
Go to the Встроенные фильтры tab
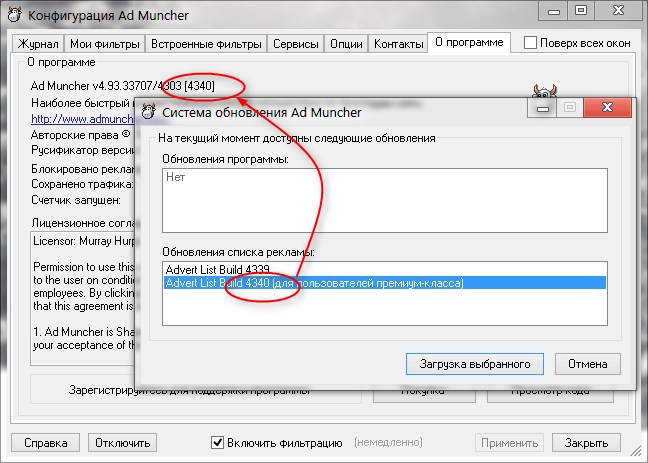coord(207,44)
